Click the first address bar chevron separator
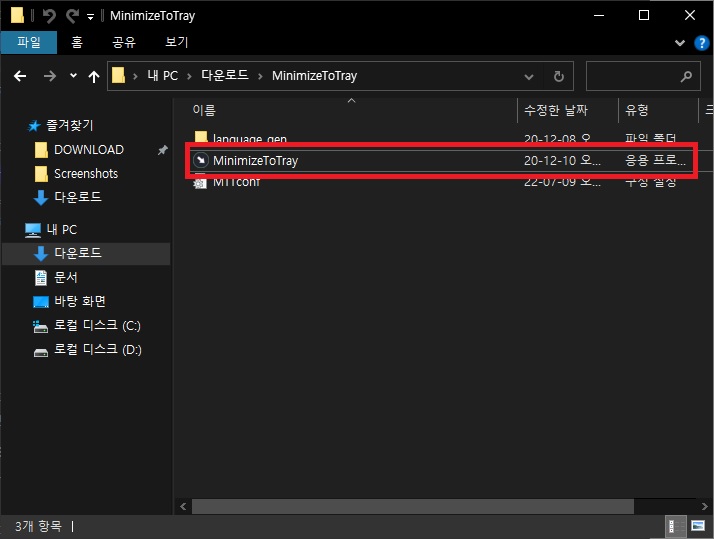Image resolution: width=714 pixels, height=539 pixels. tap(135, 76)
